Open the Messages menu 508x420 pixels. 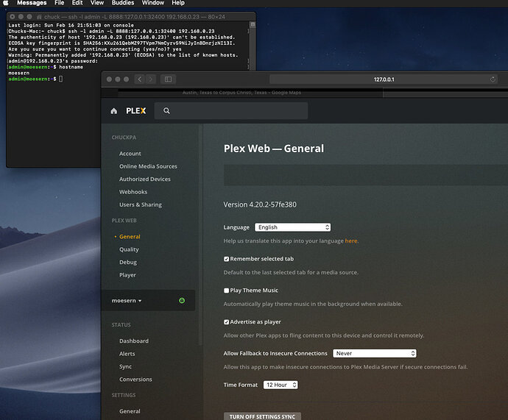[32, 3]
